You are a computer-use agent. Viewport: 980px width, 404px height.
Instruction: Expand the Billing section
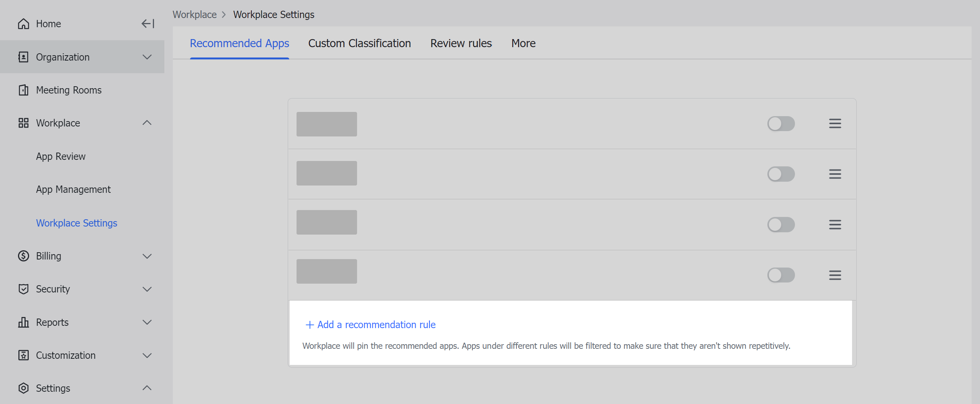pyautogui.click(x=147, y=256)
